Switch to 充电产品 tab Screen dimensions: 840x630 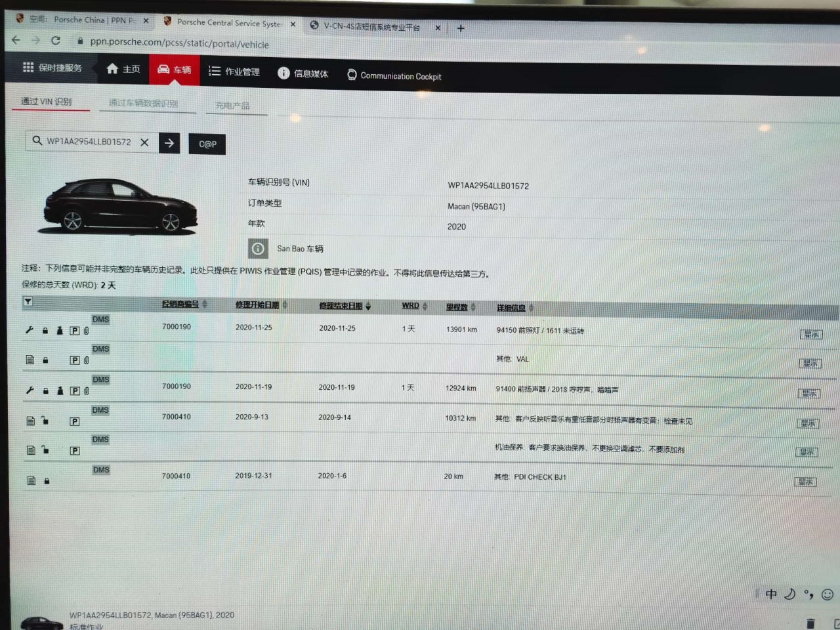click(232, 106)
